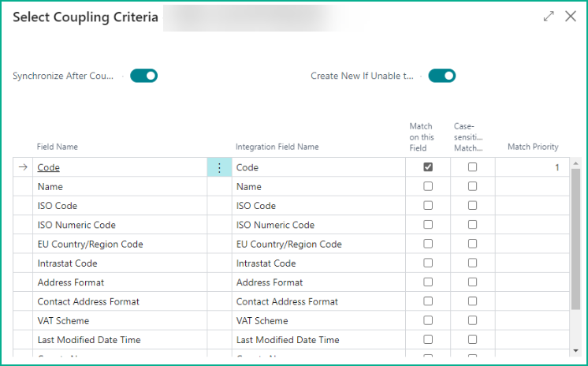Click the Integration Field Name cell for Code
Viewport: 588px width, 366px height.
point(318,167)
